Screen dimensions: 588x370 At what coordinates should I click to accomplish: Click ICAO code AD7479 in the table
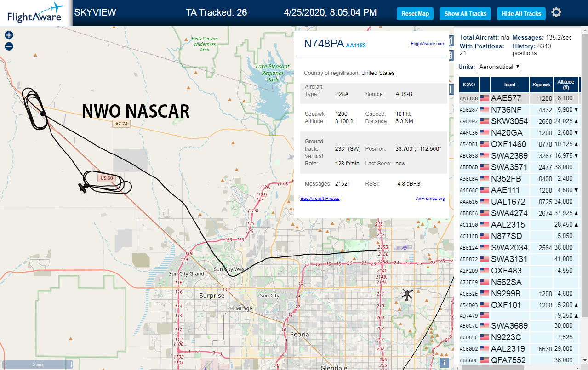coord(468,316)
